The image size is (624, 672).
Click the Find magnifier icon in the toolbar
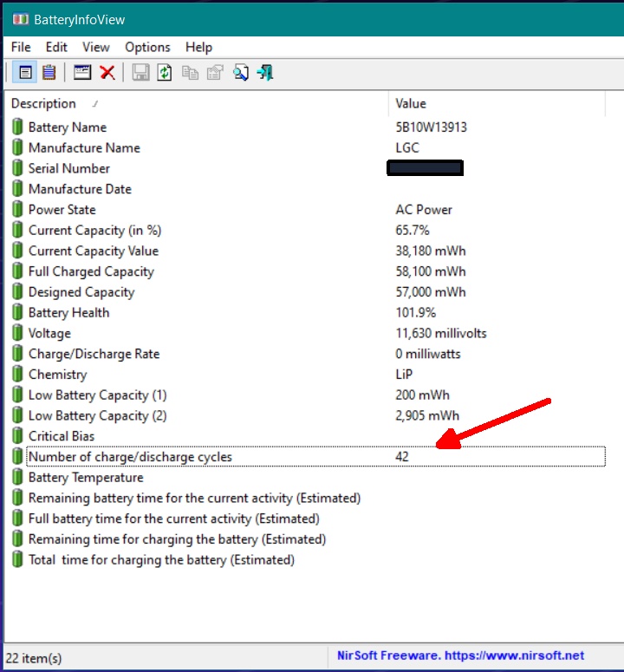tap(240, 73)
